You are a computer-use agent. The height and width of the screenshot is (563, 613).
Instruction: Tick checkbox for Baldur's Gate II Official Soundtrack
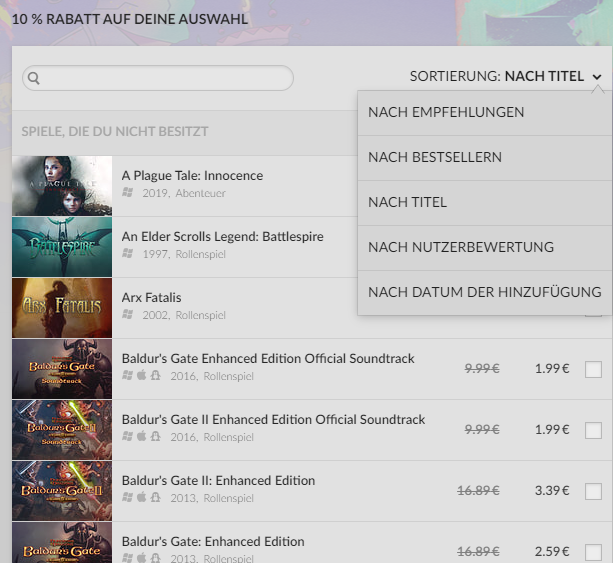pos(593,430)
